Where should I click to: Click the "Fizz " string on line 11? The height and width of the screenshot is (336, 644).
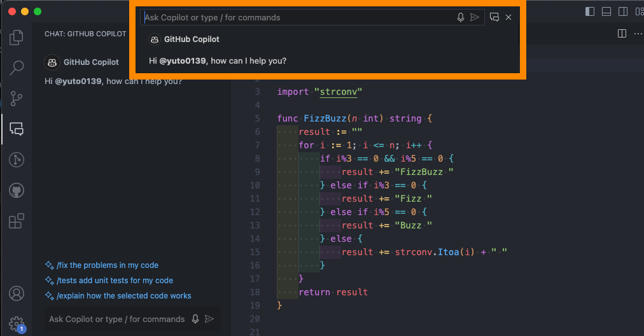click(x=413, y=199)
